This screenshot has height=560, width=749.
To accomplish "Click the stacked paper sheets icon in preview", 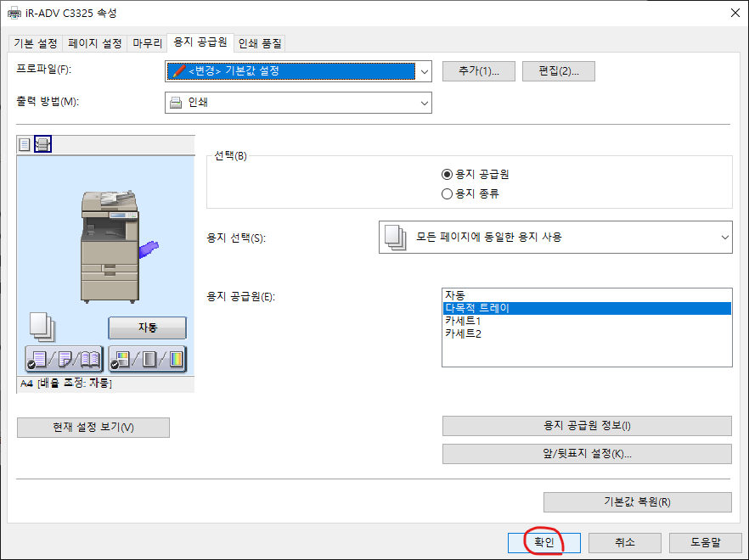I will (x=42, y=326).
